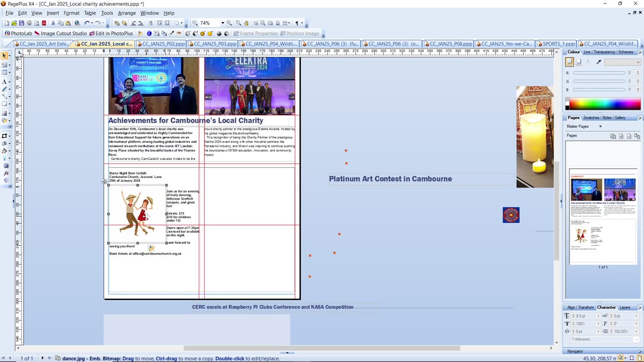
Task: Expand the Master Pages section arrow
Action: (600, 126)
